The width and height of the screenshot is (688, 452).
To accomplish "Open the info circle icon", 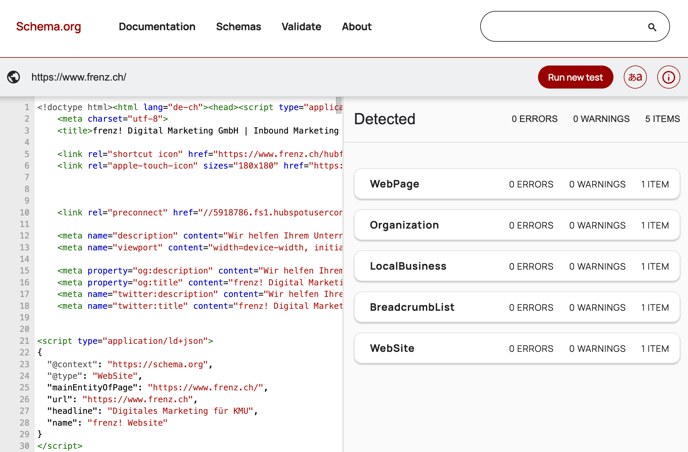I will click(x=668, y=78).
